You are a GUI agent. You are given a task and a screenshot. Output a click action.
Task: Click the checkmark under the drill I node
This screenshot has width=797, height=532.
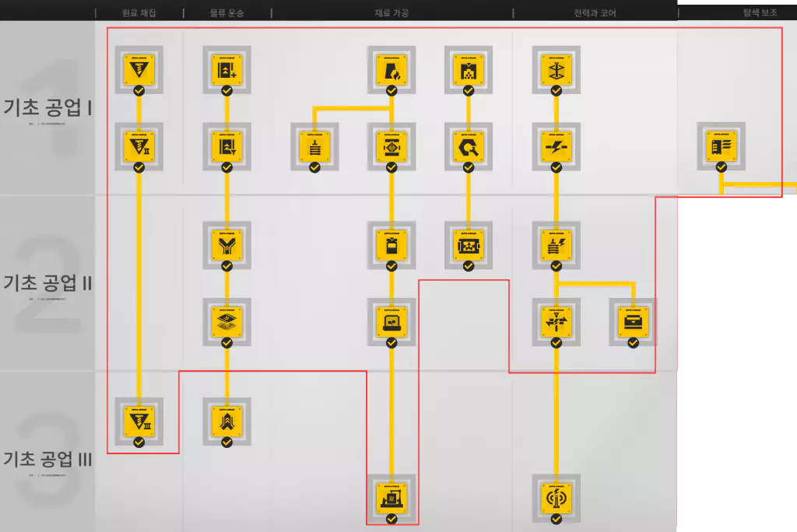coord(139,91)
